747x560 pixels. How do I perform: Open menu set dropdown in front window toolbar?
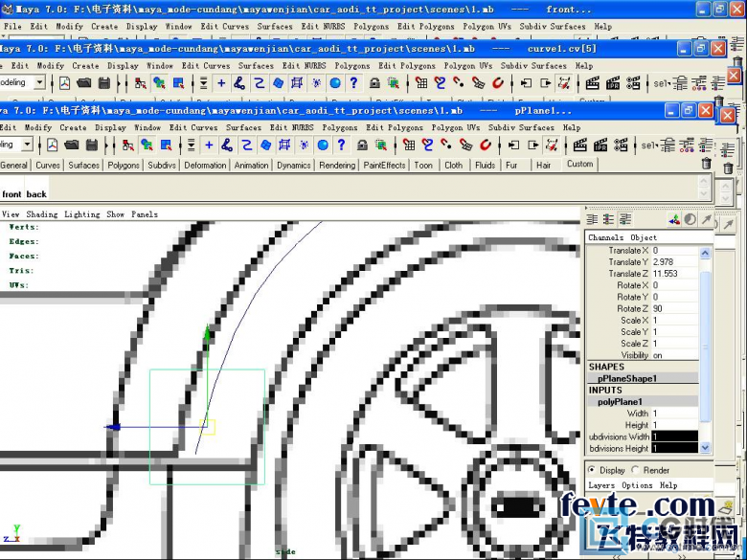[x=27, y=145]
